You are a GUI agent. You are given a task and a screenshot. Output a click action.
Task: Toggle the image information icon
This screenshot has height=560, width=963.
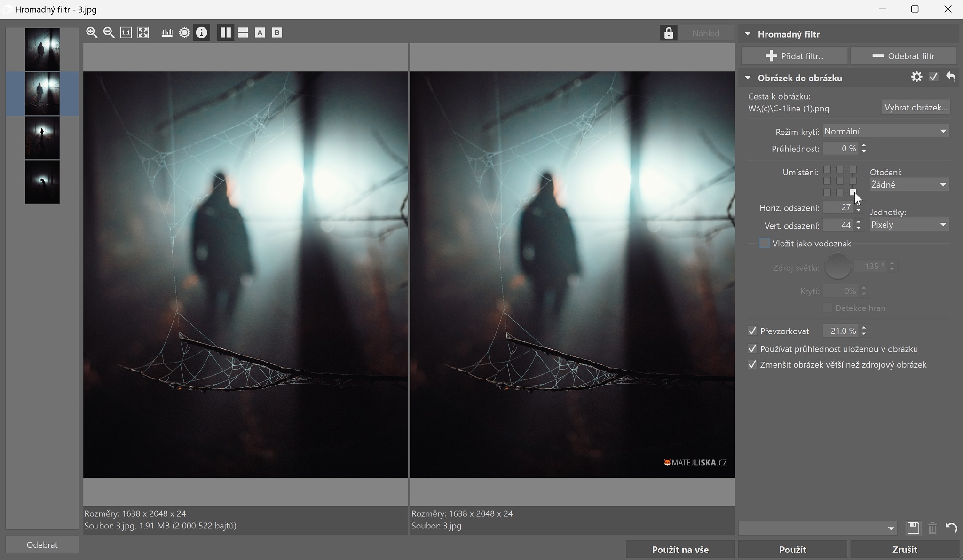202,32
